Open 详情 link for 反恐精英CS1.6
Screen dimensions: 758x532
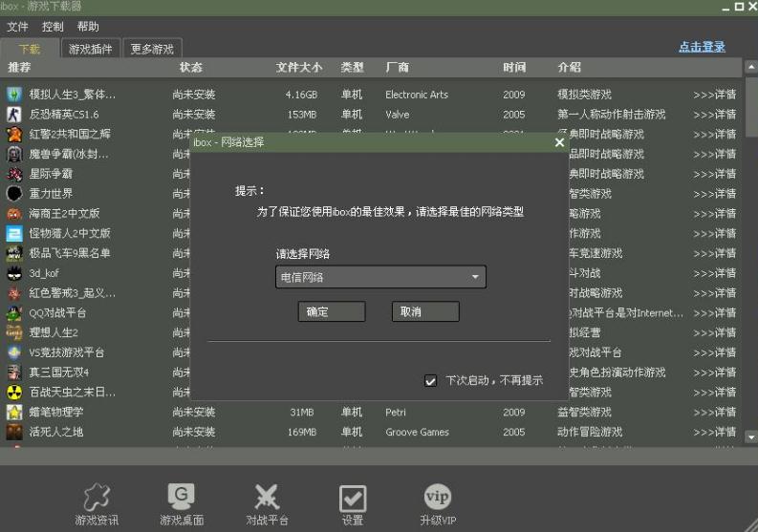coord(714,114)
